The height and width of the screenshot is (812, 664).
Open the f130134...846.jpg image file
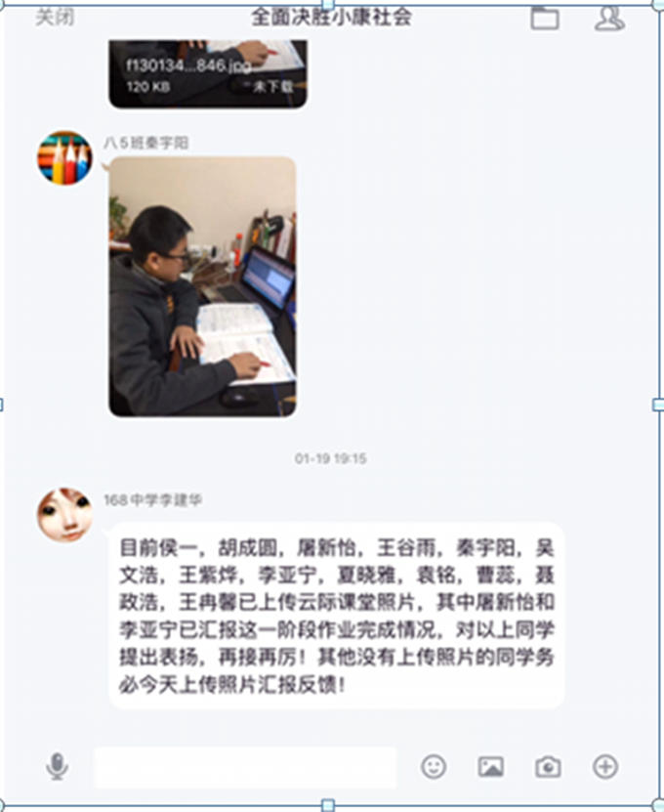click(x=208, y=73)
